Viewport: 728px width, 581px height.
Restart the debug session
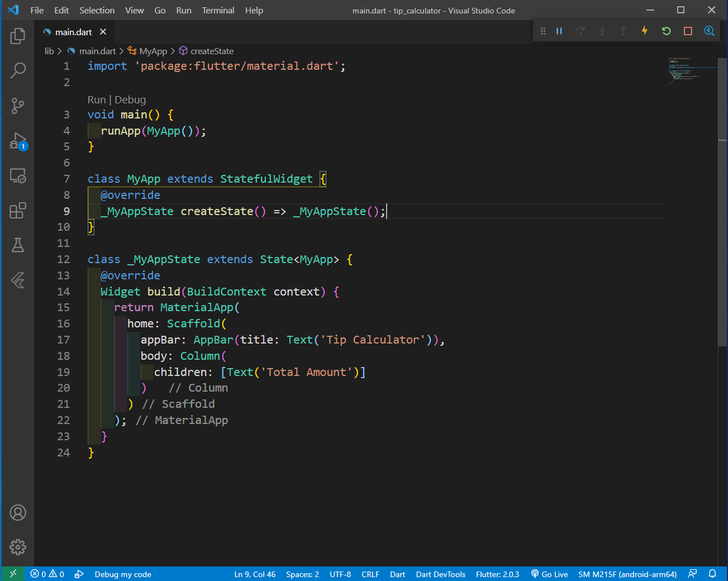667,31
